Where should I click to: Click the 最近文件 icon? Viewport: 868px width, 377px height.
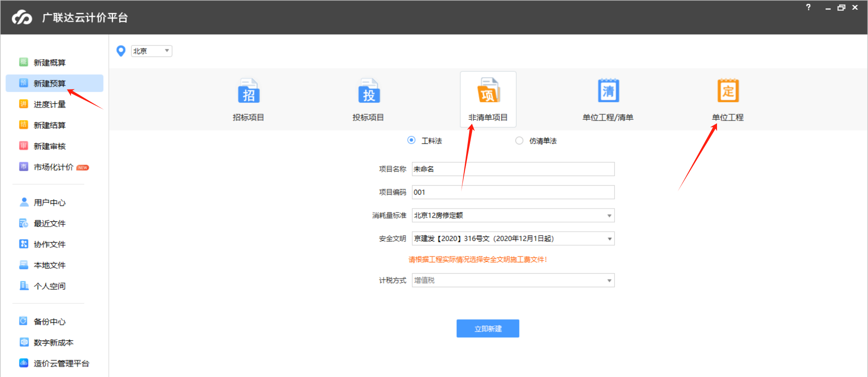24,223
